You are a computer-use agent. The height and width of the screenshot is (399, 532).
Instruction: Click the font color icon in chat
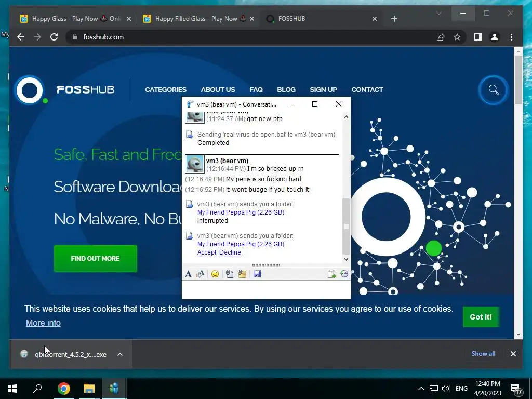[200, 274]
